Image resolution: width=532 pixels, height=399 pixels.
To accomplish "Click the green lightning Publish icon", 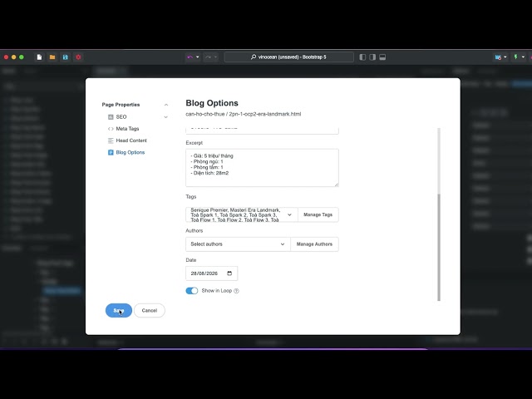I will click(x=515, y=57).
